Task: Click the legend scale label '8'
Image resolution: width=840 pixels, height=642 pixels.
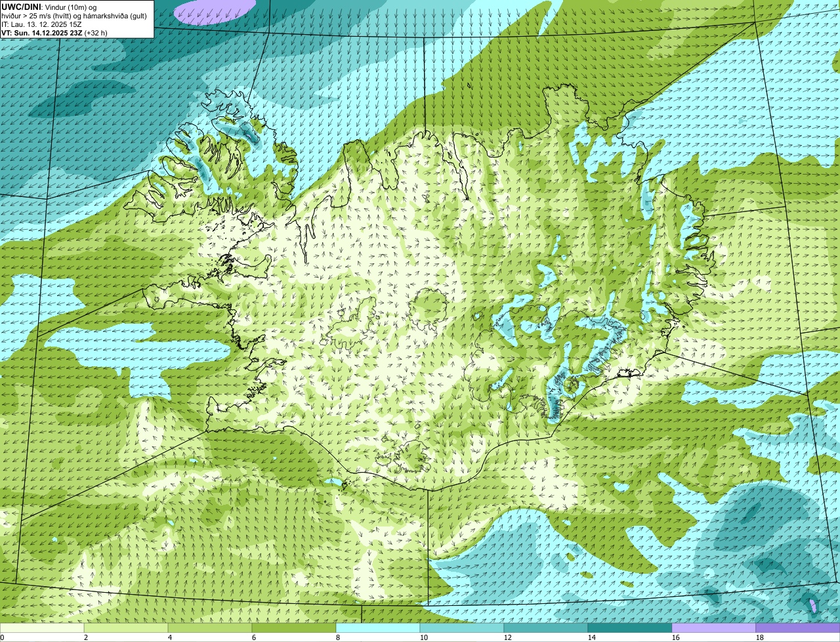Action: pos(338,637)
